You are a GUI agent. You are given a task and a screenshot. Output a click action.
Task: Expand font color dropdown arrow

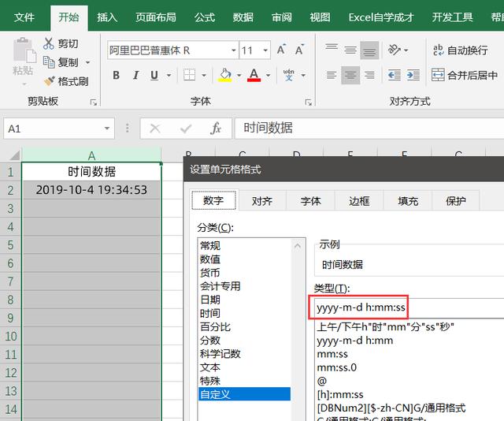click(x=268, y=76)
